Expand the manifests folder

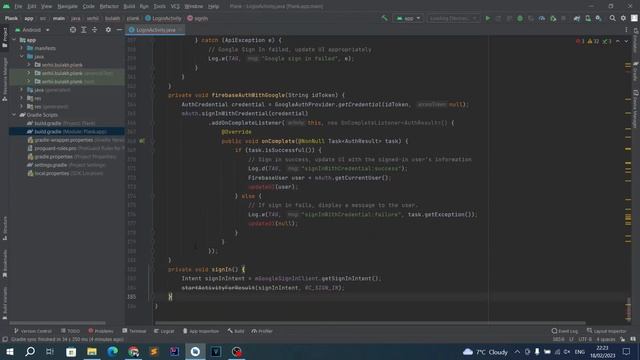(22, 48)
